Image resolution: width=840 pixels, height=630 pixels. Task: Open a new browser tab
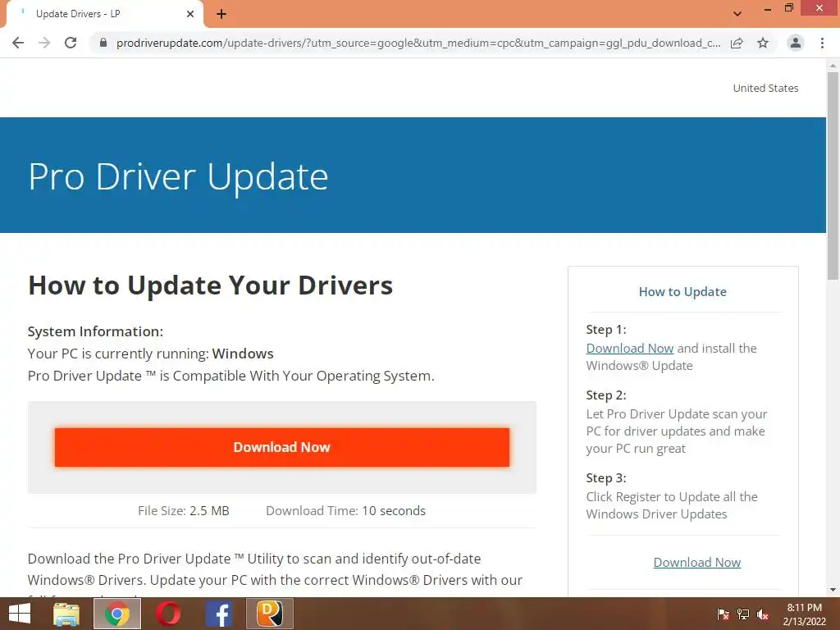click(221, 14)
